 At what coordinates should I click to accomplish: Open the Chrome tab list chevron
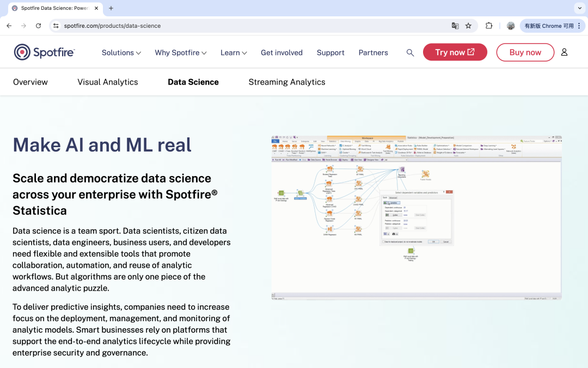point(578,8)
